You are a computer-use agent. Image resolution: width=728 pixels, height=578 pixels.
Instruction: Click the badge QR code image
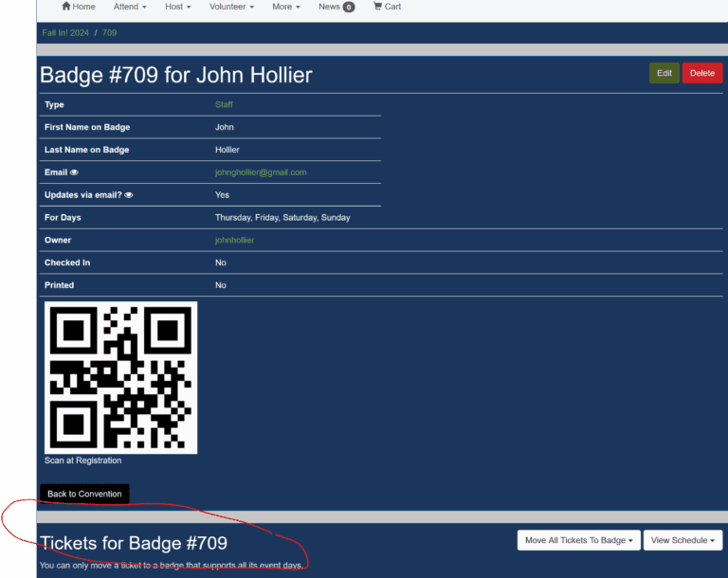[120, 378]
